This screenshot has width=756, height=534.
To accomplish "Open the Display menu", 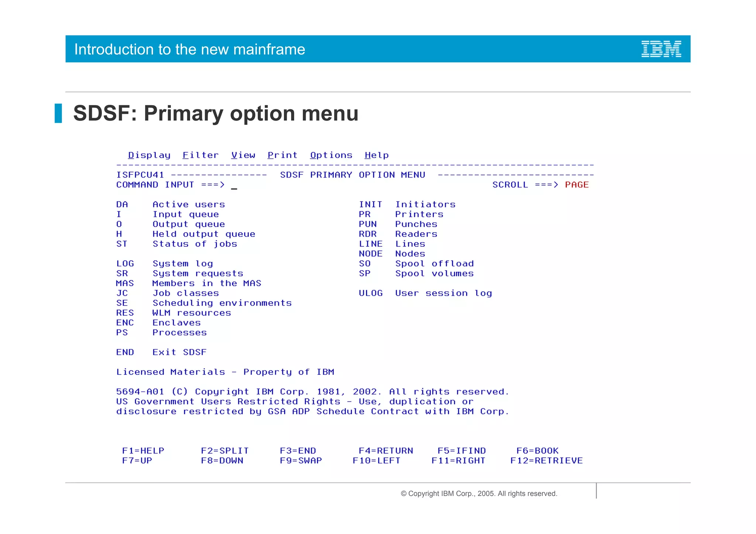I will click(149, 155).
